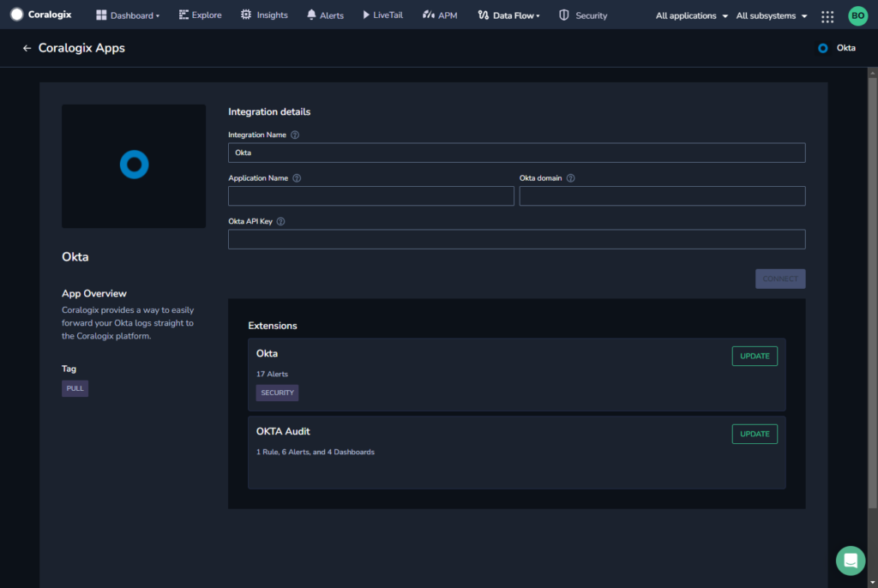Screen dimensions: 878x588
Task: Click the Security shield icon
Action: pos(564,15)
